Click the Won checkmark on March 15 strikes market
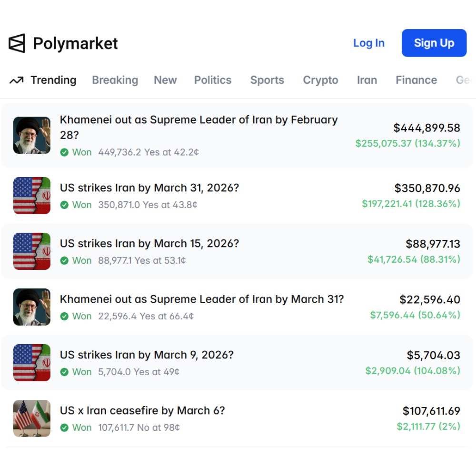 click(64, 260)
